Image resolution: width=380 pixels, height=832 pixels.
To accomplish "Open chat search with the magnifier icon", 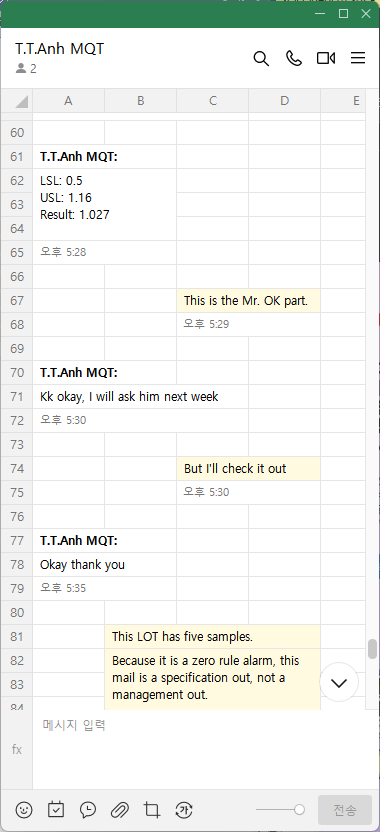I will tap(261, 58).
